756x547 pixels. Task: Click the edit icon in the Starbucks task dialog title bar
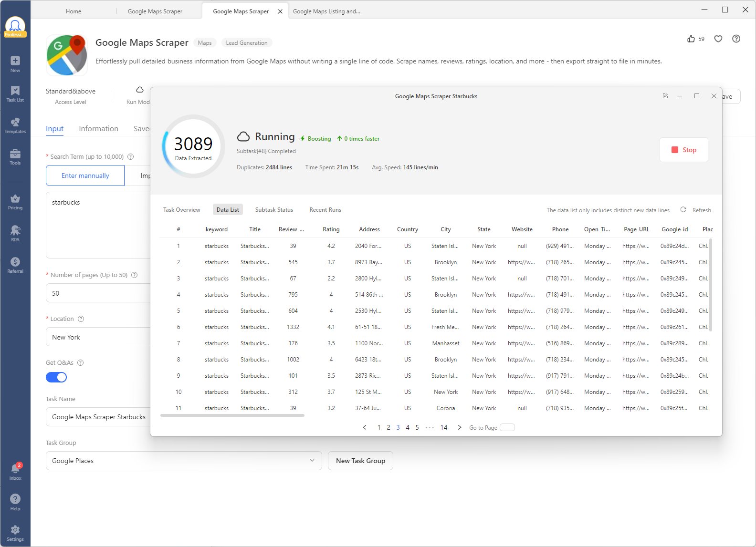665,96
